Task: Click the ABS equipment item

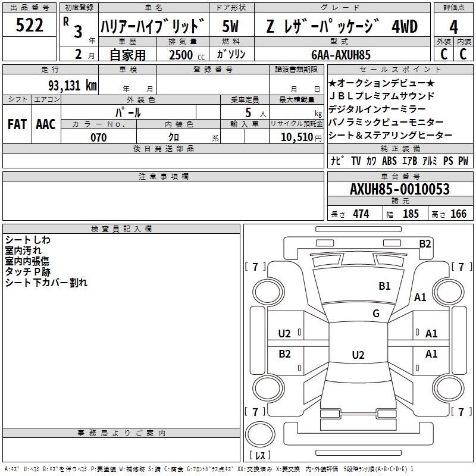Action: (x=390, y=161)
